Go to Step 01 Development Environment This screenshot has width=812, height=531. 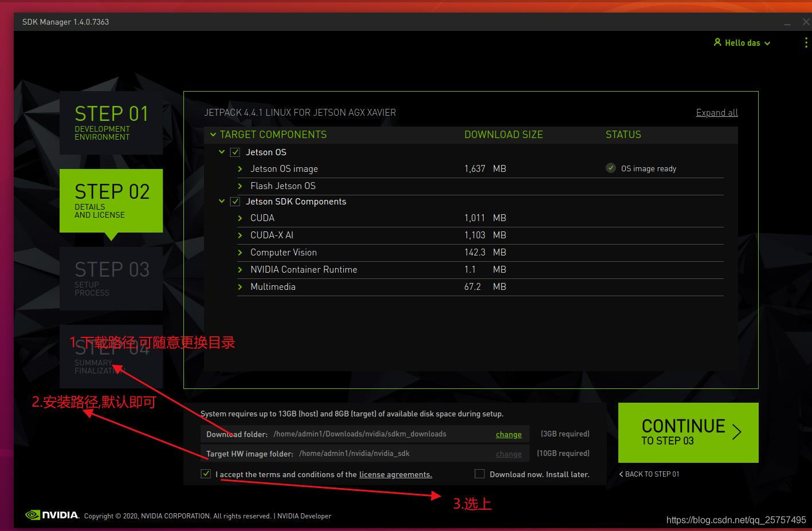tap(111, 123)
